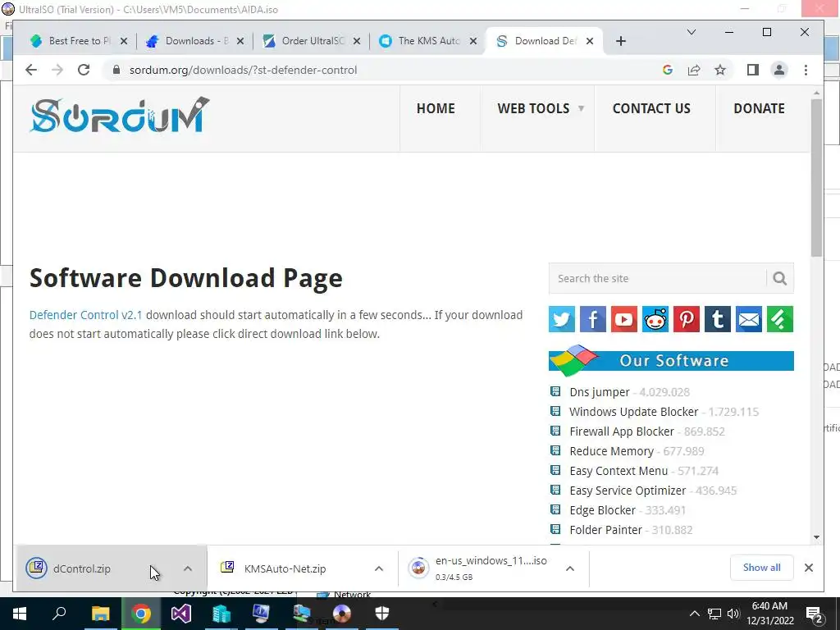The width and height of the screenshot is (840, 630).
Task: Close the Download Defender tab
Action: pos(590,41)
